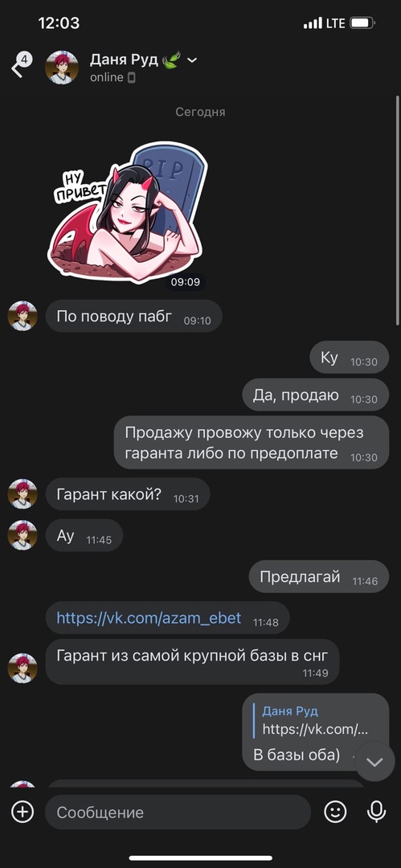Tap the Гарант из самой крупной базы message

192,661
